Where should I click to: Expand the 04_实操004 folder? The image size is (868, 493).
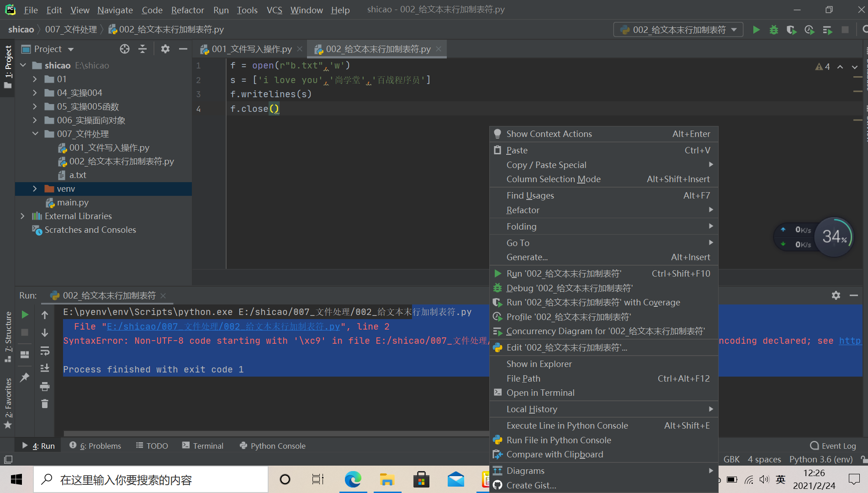[35, 93]
